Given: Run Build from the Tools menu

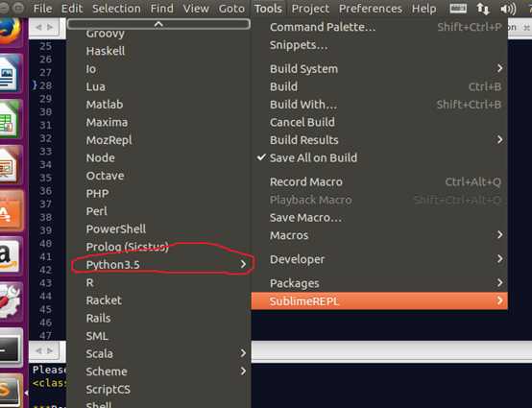Looking at the screenshot, I should (379, 86).
